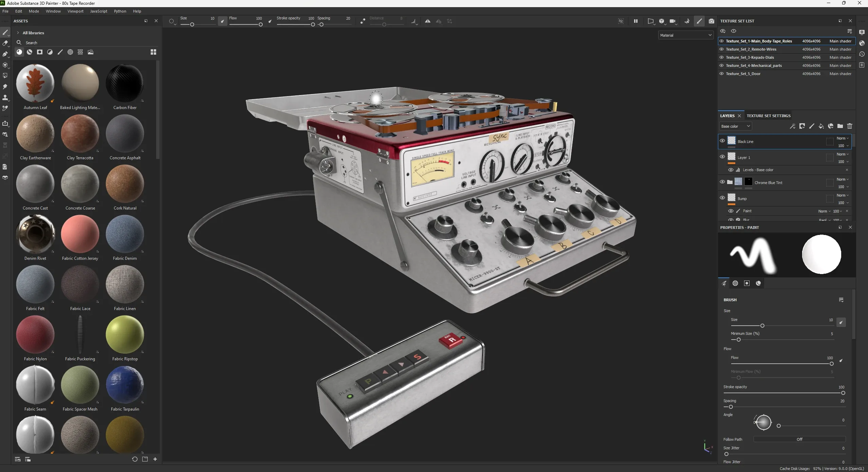
Task: Select the Polygon Fill tool
Action: [5, 75]
